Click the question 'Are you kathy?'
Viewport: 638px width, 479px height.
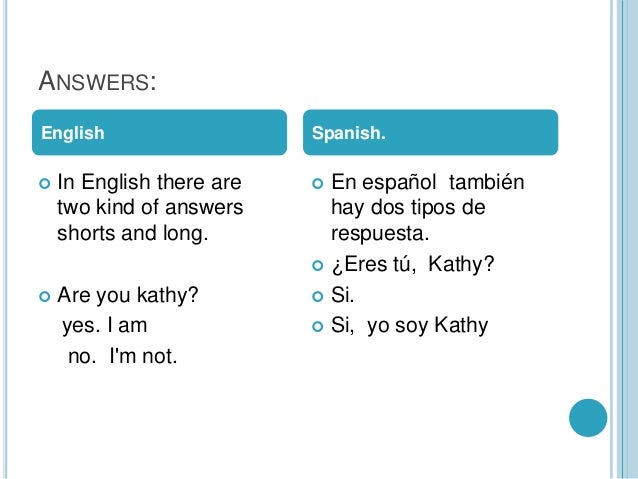(128, 295)
